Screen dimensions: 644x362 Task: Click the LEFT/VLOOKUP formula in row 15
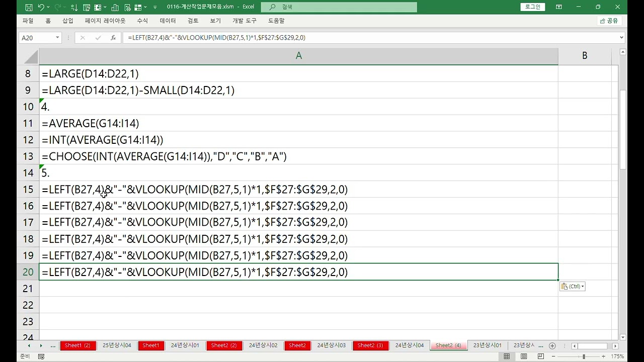[298, 190]
